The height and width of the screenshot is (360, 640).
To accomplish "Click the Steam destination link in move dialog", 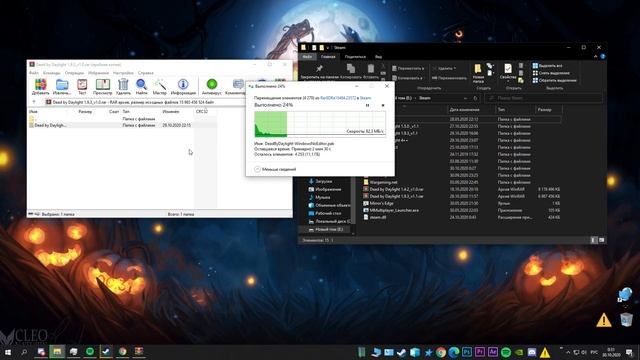I will [x=365, y=98].
